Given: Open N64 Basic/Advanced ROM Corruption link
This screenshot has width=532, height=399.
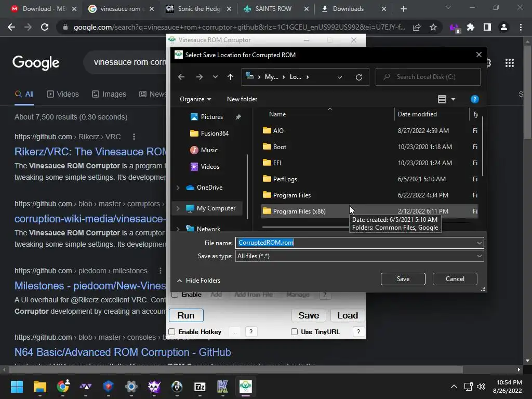Looking at the screenshot, I should [x=123, y=352].
